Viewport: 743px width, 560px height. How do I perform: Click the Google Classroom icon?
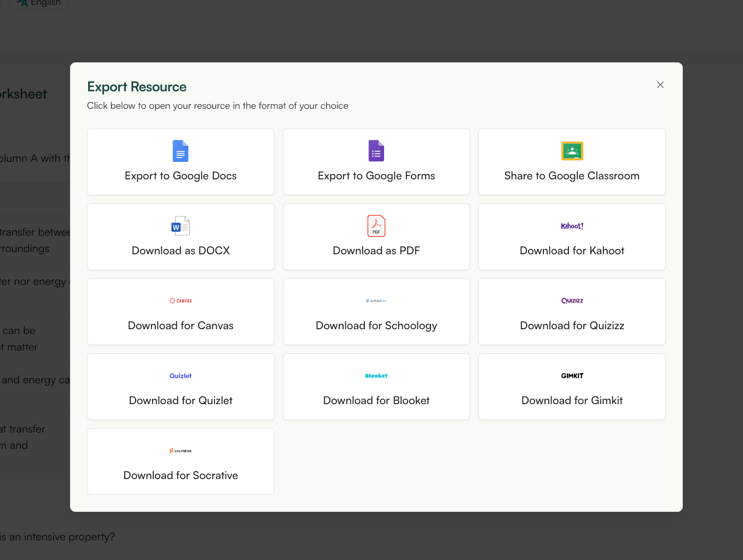tap(572, 151)
